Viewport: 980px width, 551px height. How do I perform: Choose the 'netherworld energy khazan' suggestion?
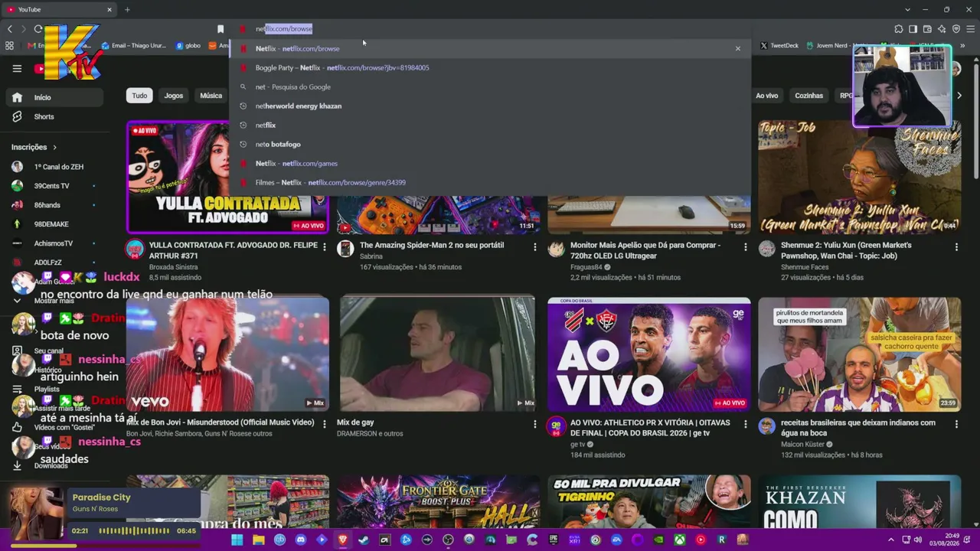coord(490,106)
